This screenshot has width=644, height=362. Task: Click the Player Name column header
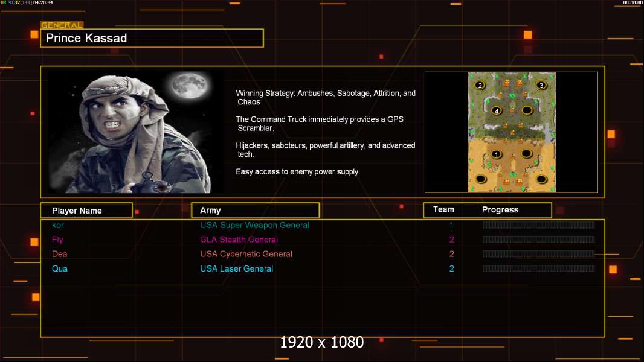[x=86, y=211]
